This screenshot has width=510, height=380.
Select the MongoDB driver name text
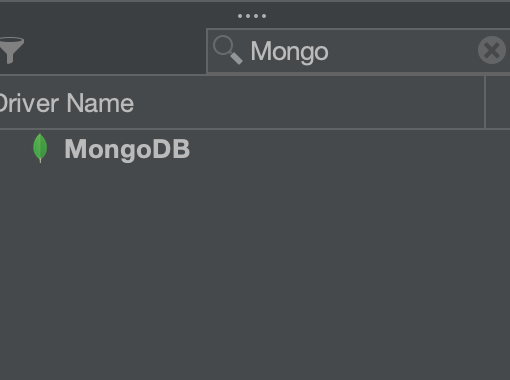click(127, 149)
